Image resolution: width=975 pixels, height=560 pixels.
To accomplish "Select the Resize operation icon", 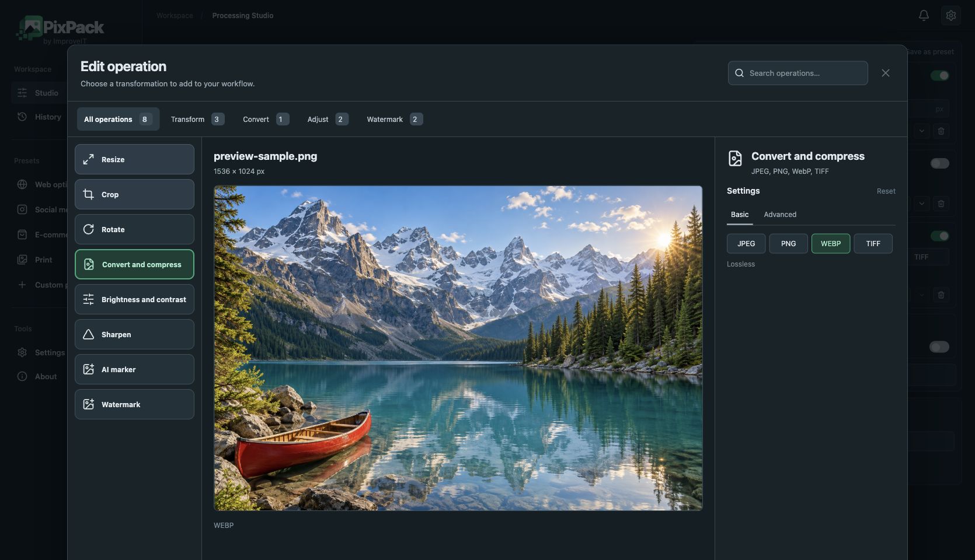I will 88,159.
